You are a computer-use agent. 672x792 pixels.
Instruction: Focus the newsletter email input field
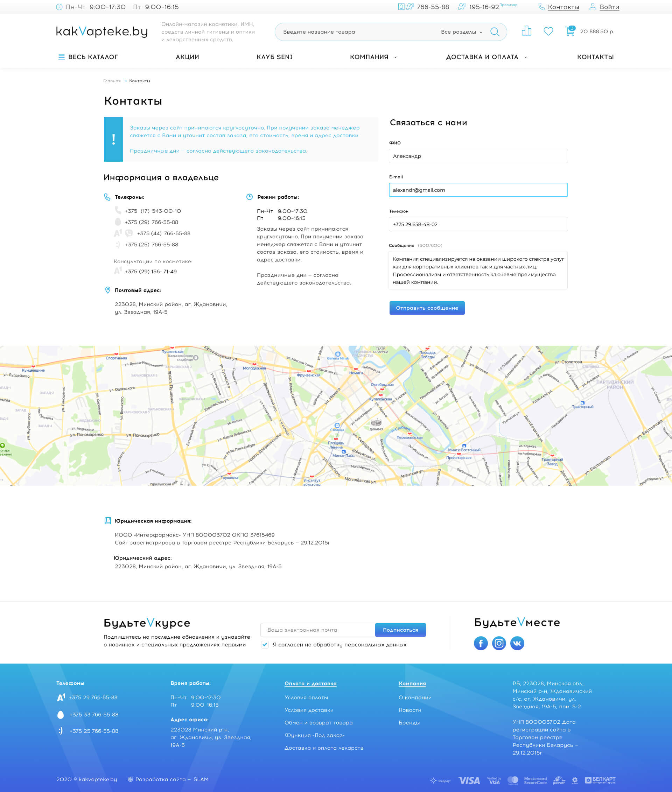[x=317, y=630]
